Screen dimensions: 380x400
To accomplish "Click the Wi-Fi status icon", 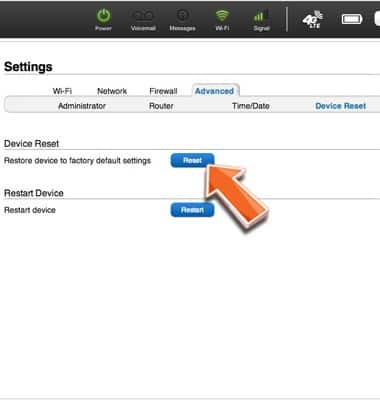I will (222, 15).
